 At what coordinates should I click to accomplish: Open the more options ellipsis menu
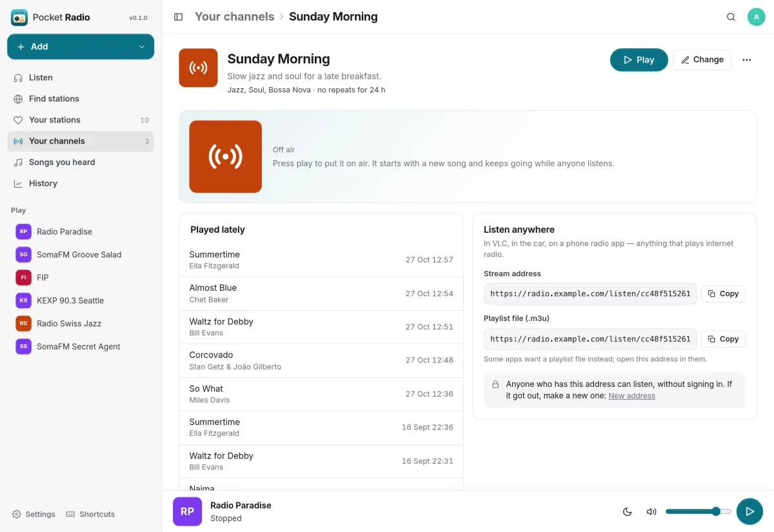pyautogui.click(x=747, y=60)
